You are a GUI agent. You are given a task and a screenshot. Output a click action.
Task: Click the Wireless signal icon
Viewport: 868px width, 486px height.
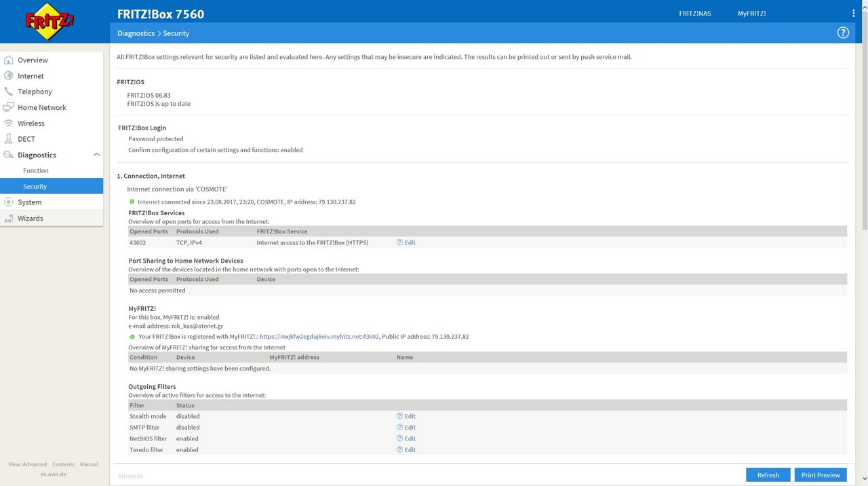[9, 123]
